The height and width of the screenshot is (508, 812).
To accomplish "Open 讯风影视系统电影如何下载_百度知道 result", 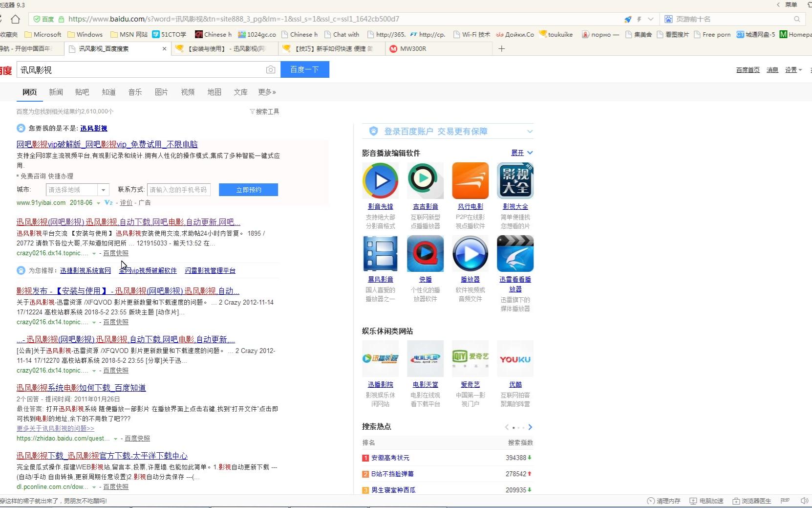I will 81,388.
